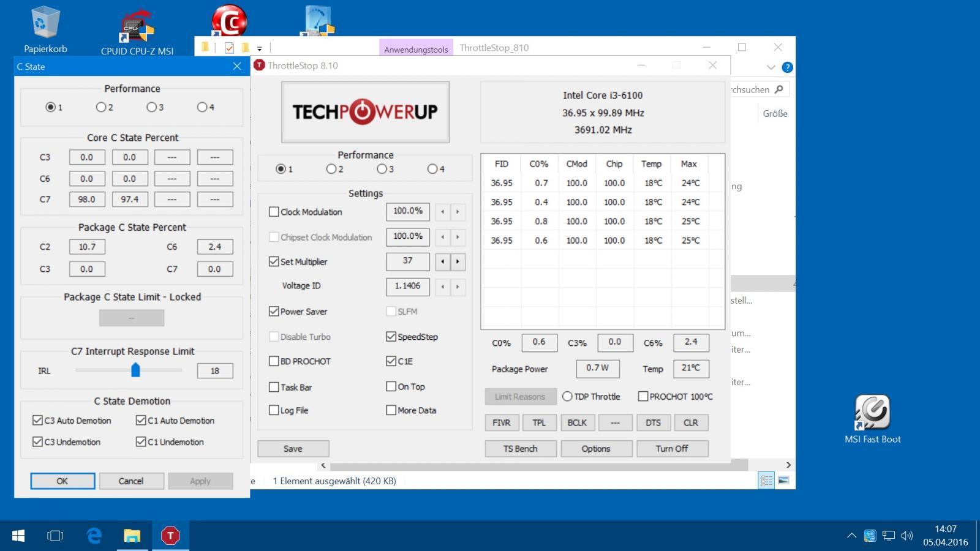980x551 pixels.
Task: Click the Explorer horizontal scrollbar
Action: click(x=539, y=465)
